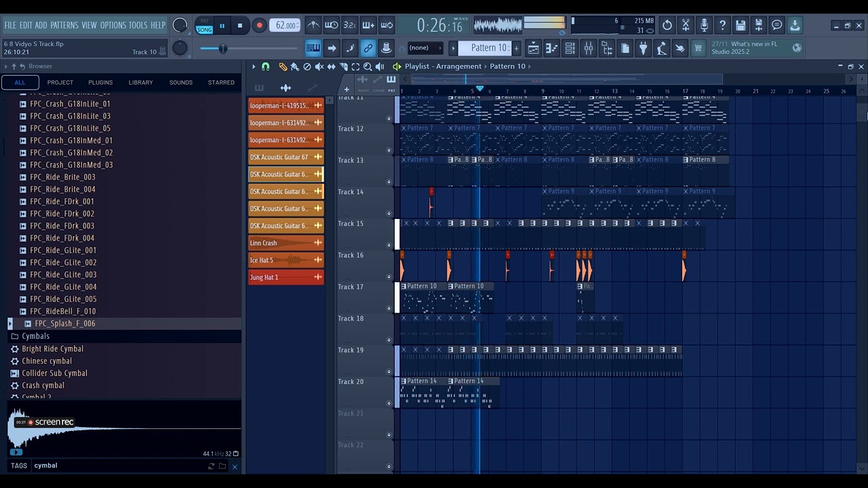Toggle blend recording overdub
This screenshot has height=488, width=868.
368,26
